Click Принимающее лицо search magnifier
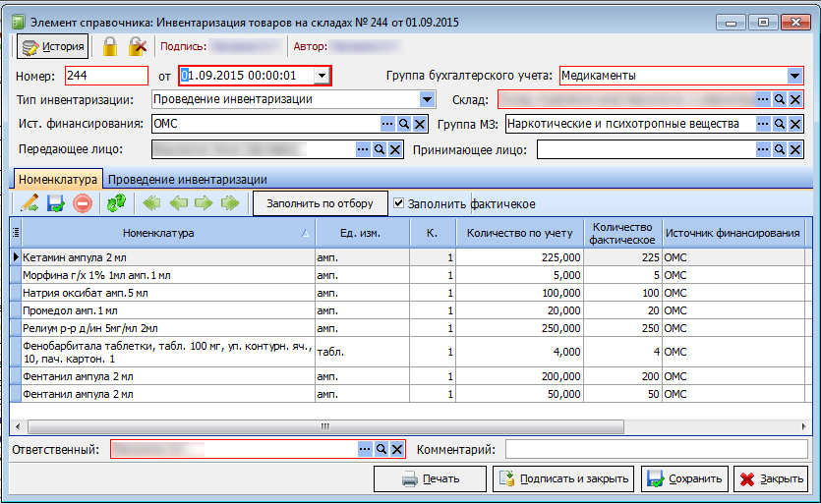 point(780,149)
